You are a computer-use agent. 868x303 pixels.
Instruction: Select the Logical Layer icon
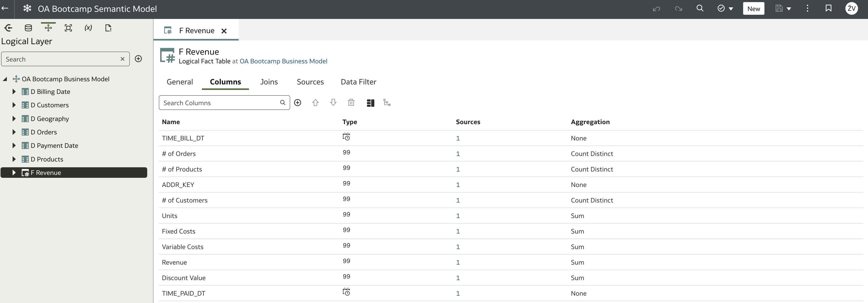[x=48, y=28]
